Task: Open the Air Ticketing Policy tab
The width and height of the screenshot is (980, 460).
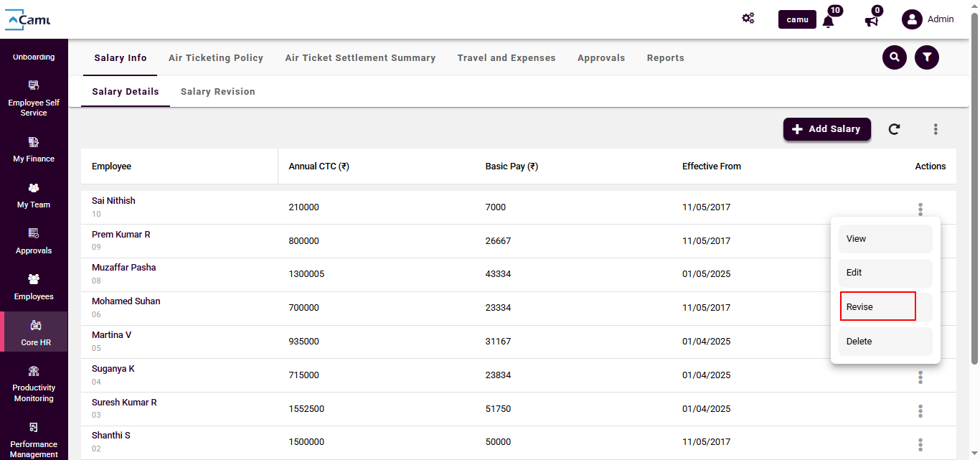Action: pyautogui.click(x=216, y=58)
